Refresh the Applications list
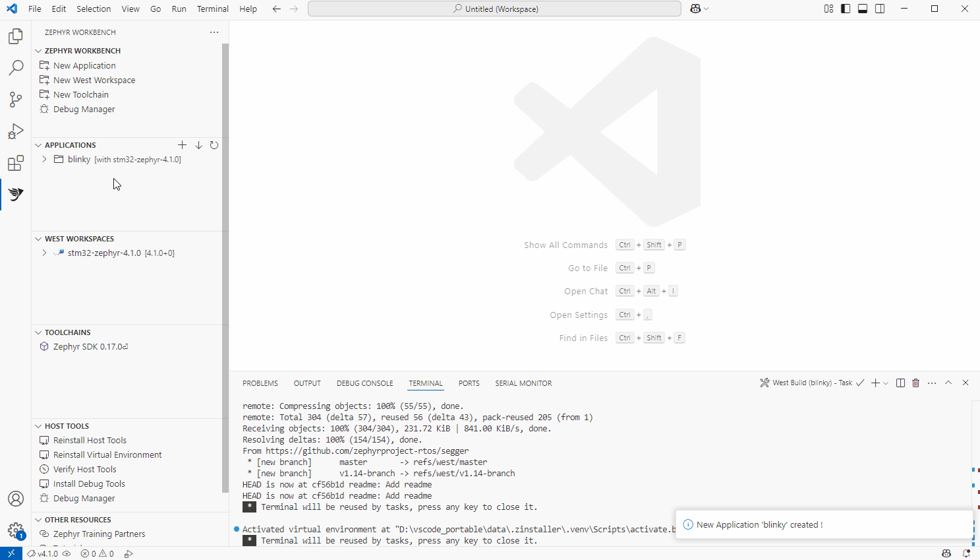Viewport: 980px width, 560px height. pos(214,145)
